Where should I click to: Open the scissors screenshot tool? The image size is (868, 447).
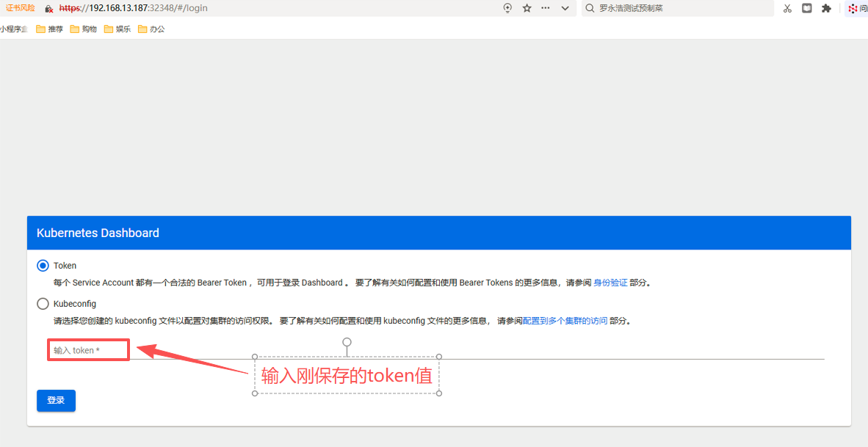click(787, 8)
